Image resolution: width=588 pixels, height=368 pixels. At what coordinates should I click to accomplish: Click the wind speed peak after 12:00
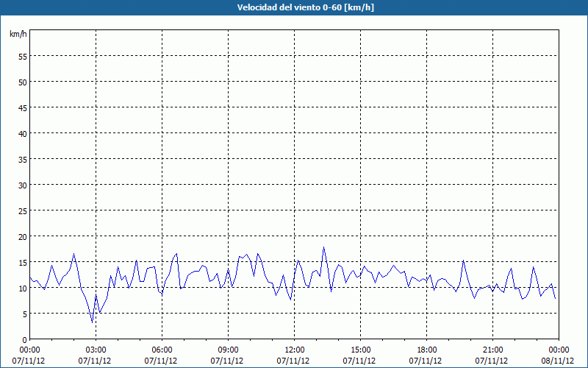coord(323,247)
